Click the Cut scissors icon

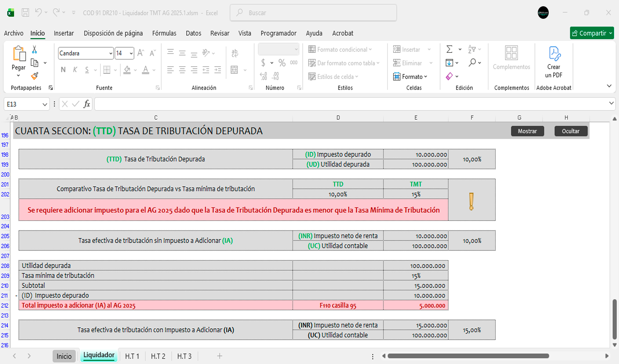(x=34, y=49)
